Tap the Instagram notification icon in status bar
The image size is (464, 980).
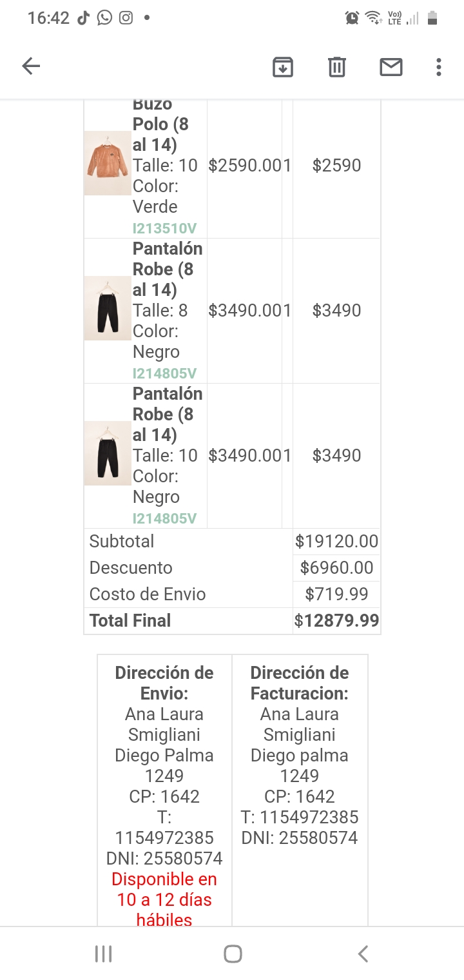[126, 18]
